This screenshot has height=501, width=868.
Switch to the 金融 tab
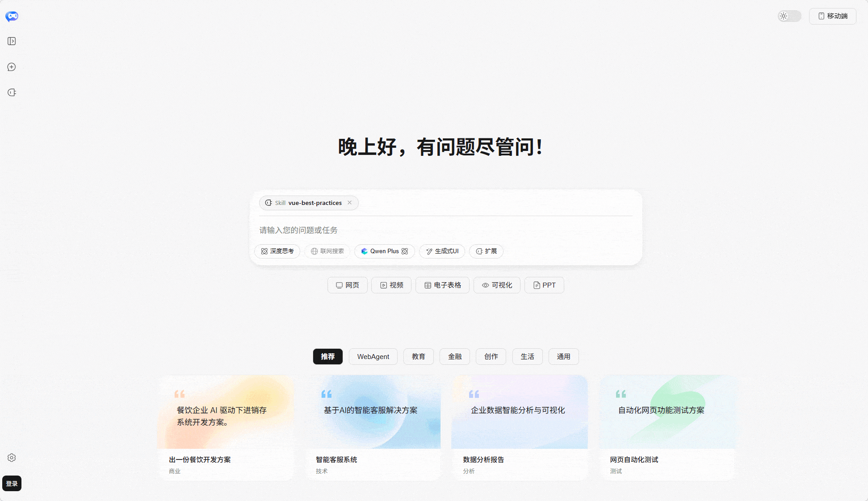(x=455, y=357)
